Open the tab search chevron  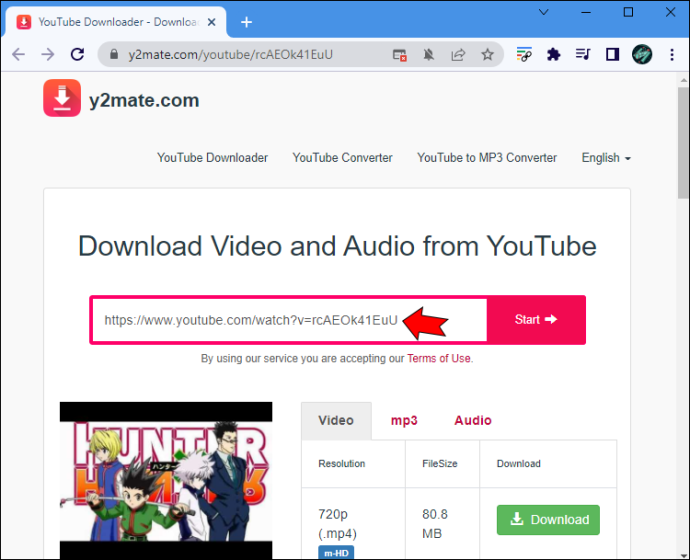pyautogui.click(x=544, y=12)
